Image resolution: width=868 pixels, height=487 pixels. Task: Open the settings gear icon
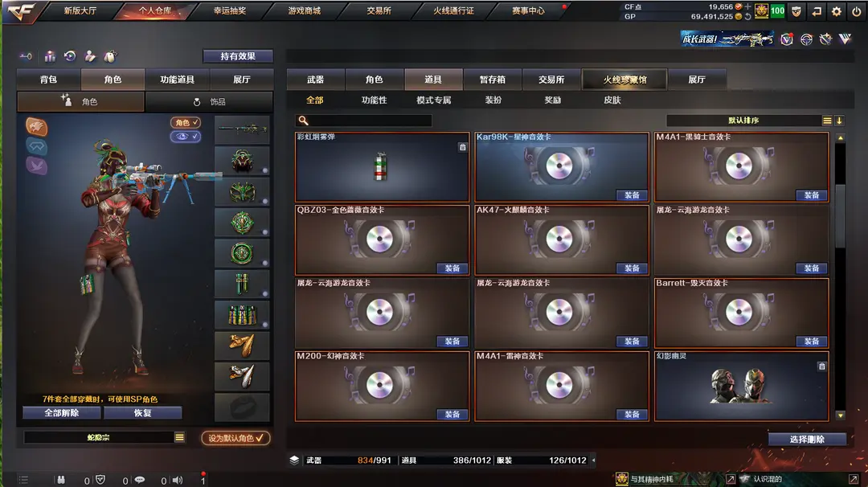coord(836,11)
